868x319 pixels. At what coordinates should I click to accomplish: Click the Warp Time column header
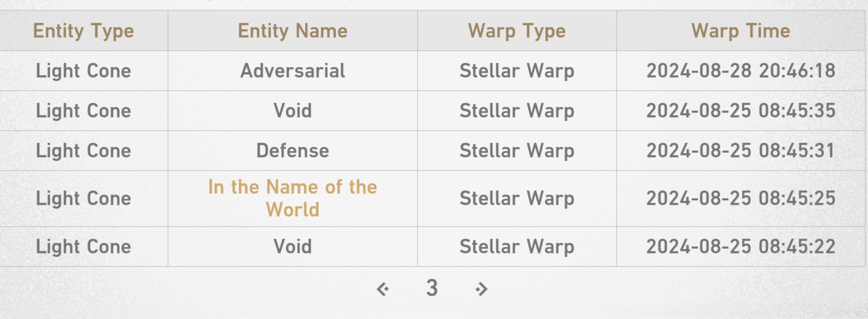[740, 31]
